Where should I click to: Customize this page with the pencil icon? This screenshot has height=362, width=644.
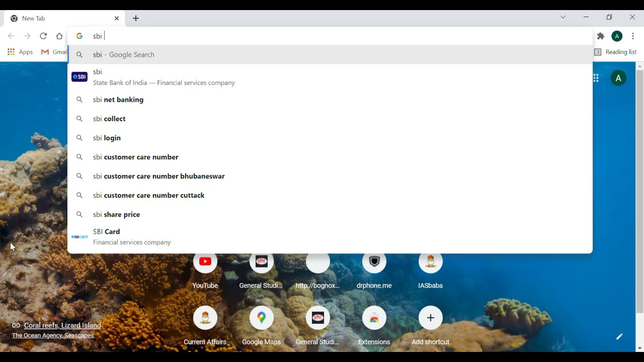tap(619, 336)
